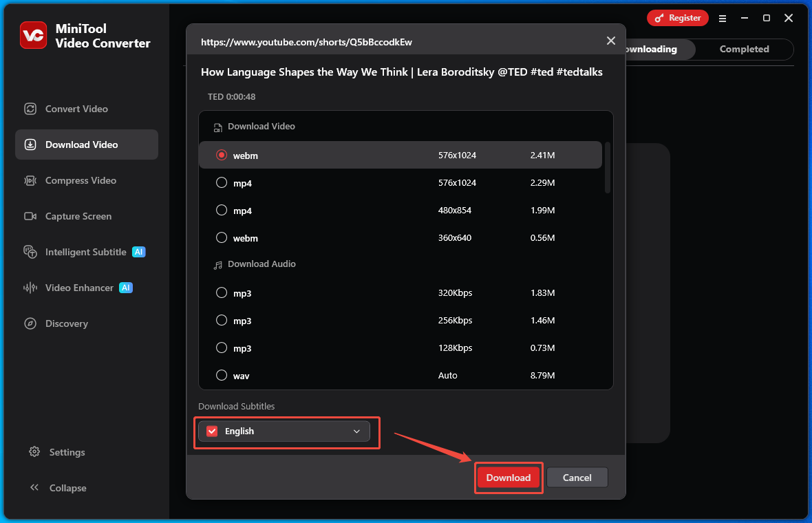Click the Settings gear icon
Screen dimensions: 812x523
[x=34, y=451]
